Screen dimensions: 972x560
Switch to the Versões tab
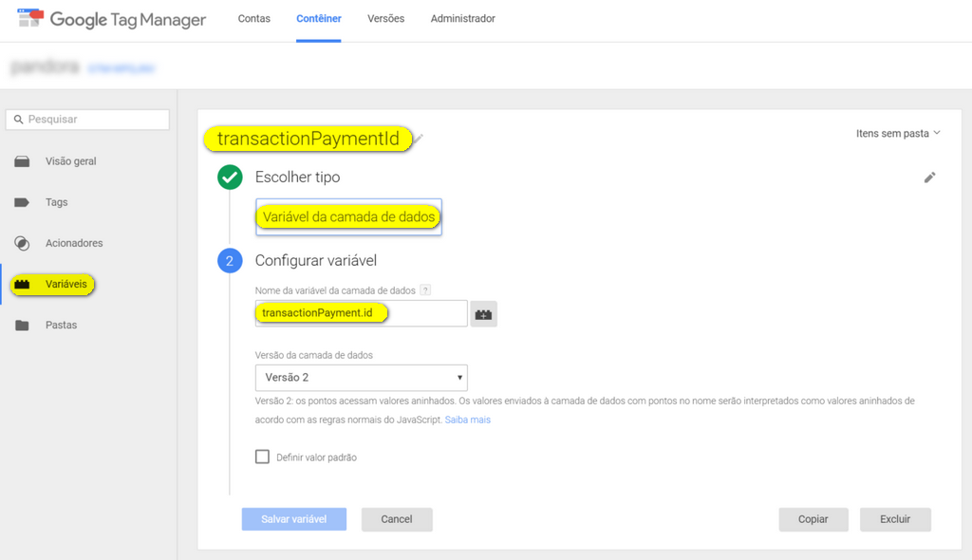click(385, 19)
